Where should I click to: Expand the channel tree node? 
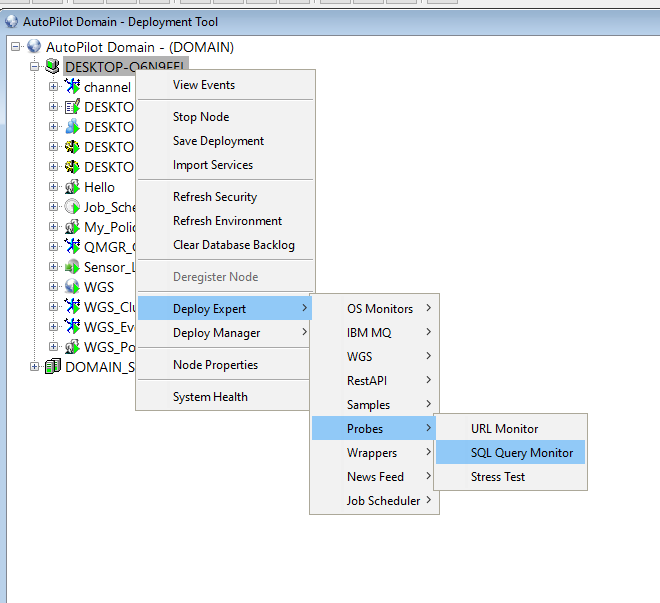click(x=54, y=87)
